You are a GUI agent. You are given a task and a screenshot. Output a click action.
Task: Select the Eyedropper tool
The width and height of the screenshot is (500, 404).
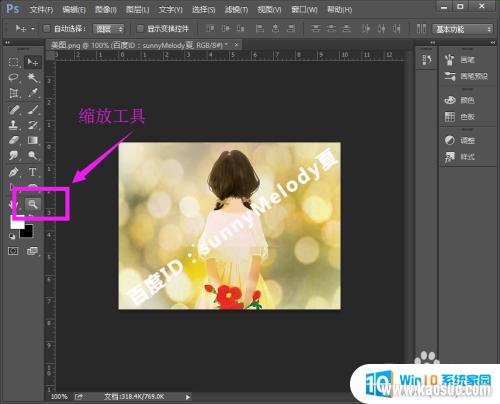pos(33,93)
